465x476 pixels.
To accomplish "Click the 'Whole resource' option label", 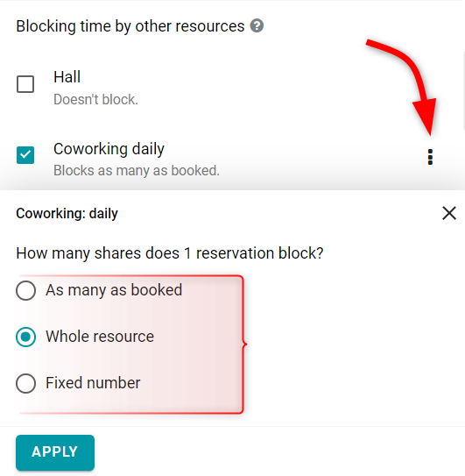I will click(100, 337).
